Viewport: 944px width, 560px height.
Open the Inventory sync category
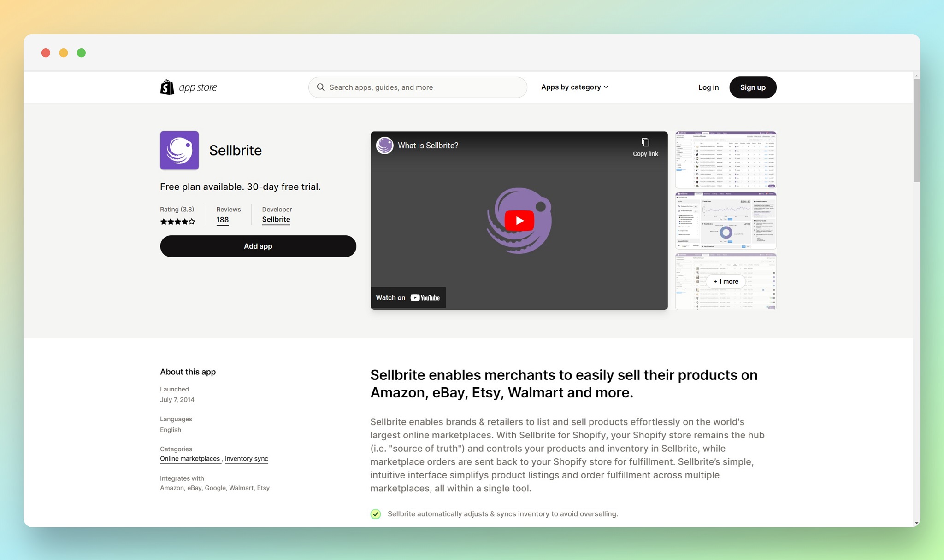coord(246,458)
